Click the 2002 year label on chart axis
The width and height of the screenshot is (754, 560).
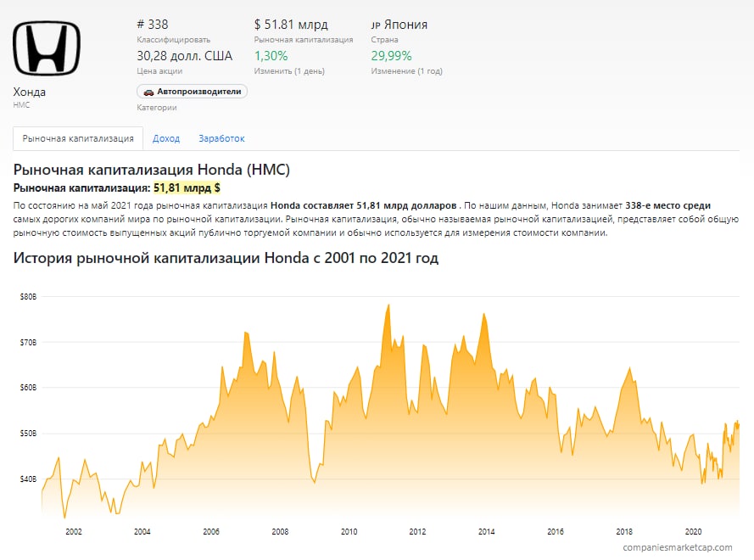pyautogui.click(x=74, y=532)
